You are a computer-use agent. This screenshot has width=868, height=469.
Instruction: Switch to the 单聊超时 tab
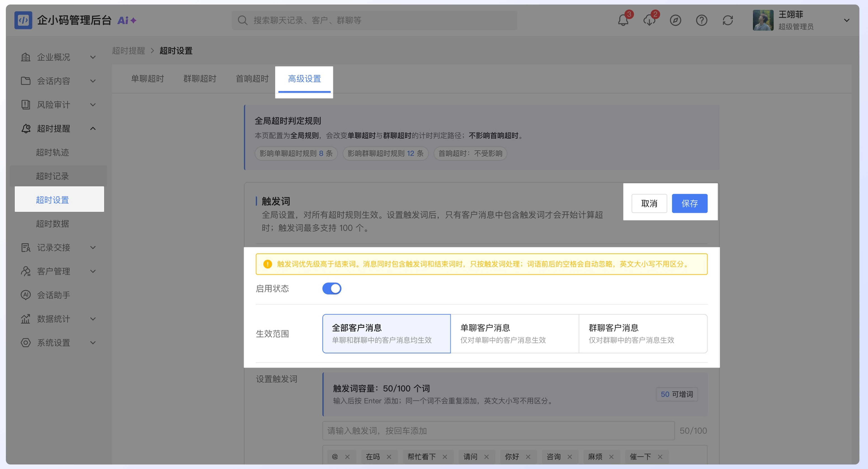click(x=147, y=79)
